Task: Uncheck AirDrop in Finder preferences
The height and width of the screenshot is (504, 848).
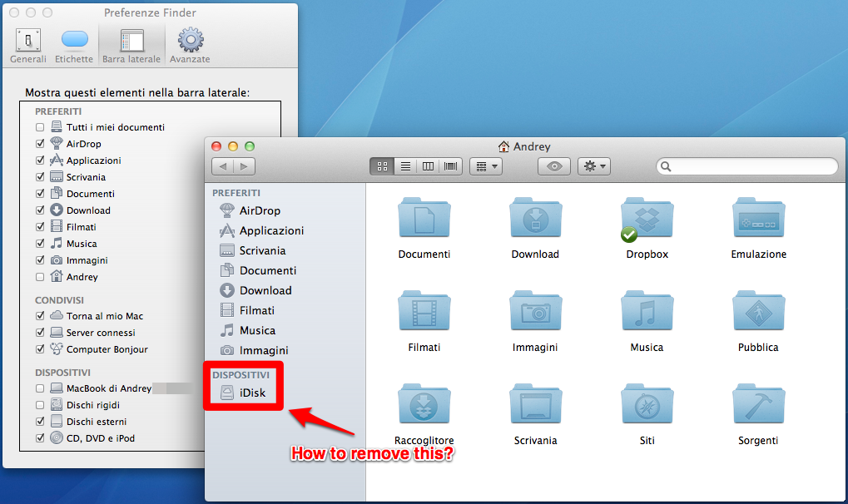Action: click(x=40, y=144)
